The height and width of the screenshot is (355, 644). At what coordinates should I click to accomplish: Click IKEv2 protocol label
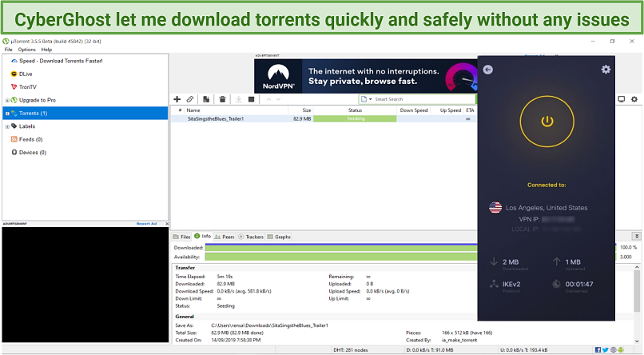pyautogui.click(x=511, y=284)
